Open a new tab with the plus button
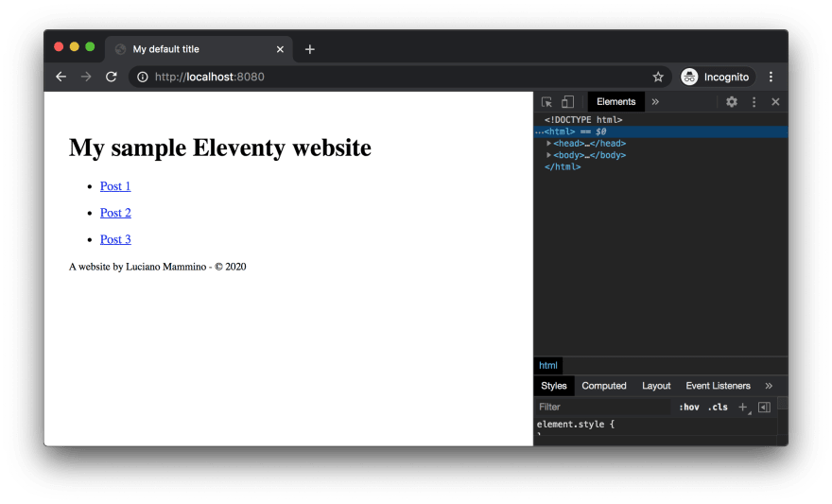Viewport: 832px width, 504px height. [310, 49]
